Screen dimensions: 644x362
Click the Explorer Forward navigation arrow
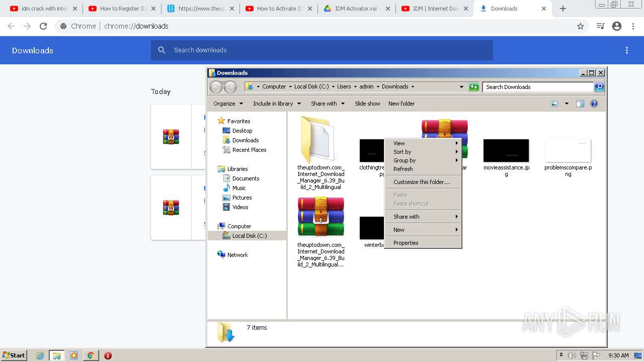(230, 87)
